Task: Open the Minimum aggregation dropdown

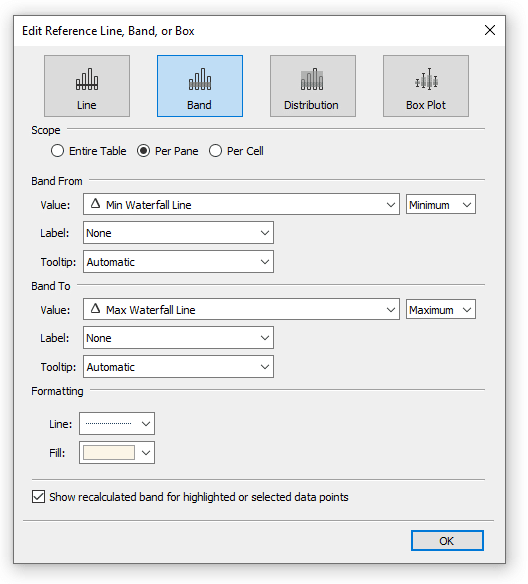Action: (x=441, y=204)
